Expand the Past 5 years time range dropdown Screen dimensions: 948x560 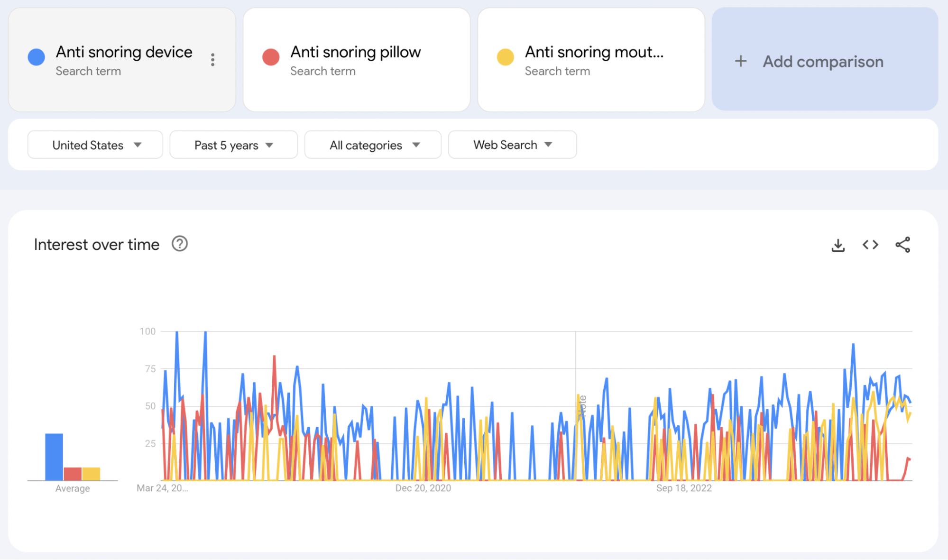tap(233, 145)
